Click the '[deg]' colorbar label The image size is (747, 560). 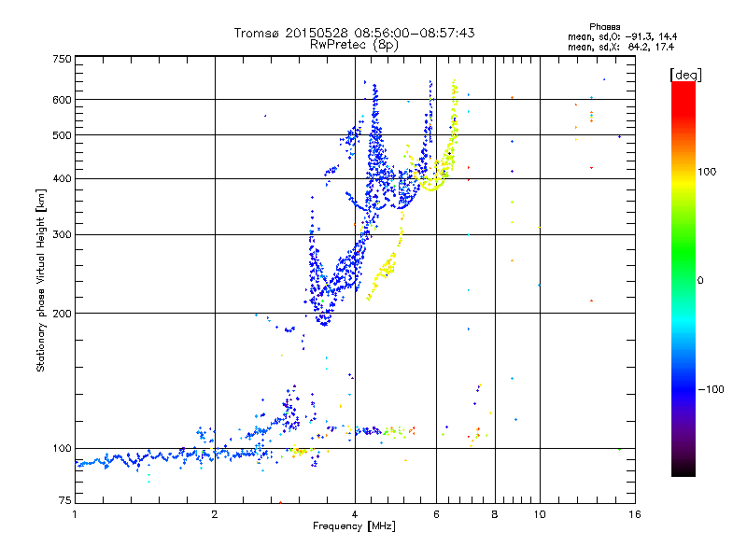coord(685,75)
